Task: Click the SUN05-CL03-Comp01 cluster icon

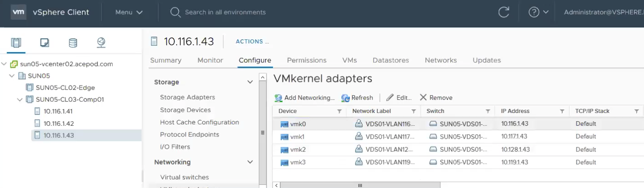Action: click(30, 99)
